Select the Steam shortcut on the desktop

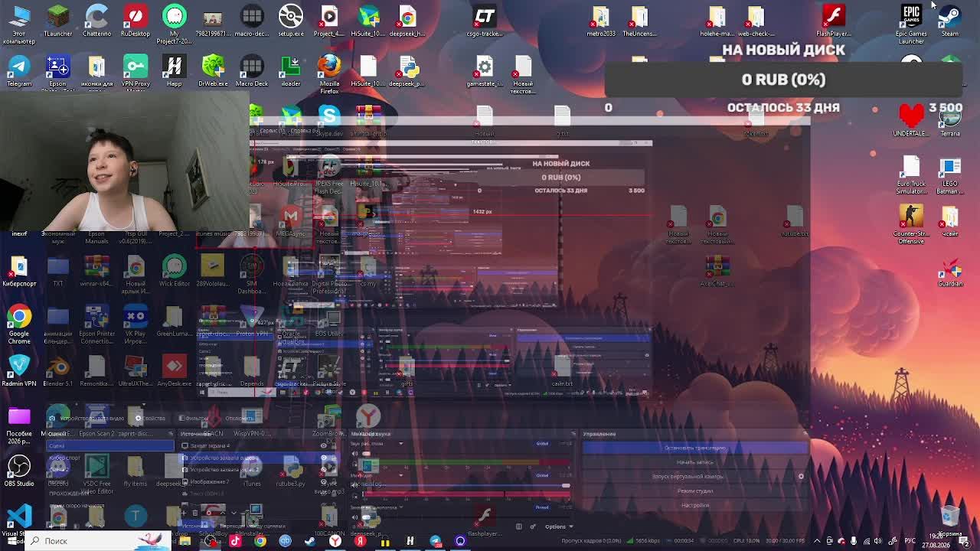(x=950, y=21)
